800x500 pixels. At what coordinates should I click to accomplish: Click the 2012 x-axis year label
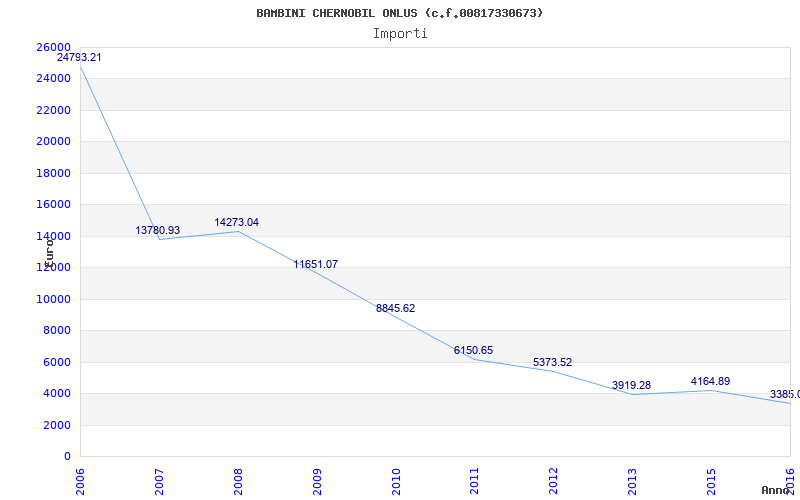pyautogui.click(x=554, y=481)
